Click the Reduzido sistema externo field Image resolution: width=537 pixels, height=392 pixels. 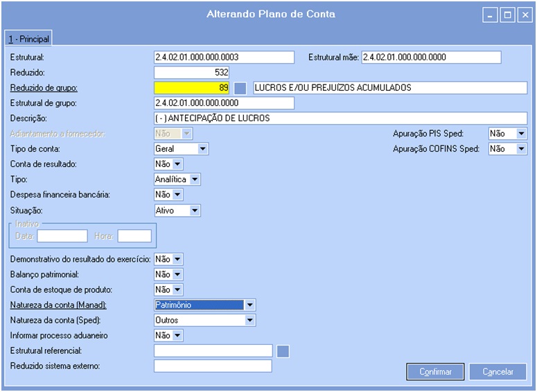click(x=213, y=366)
